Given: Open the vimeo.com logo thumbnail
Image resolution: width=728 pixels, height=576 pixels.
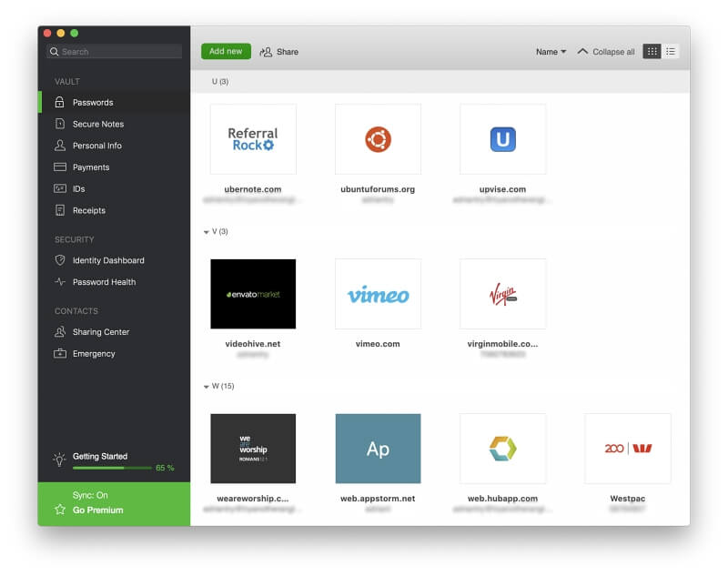Looking at the screenshot, I should [x=378, y=294].
